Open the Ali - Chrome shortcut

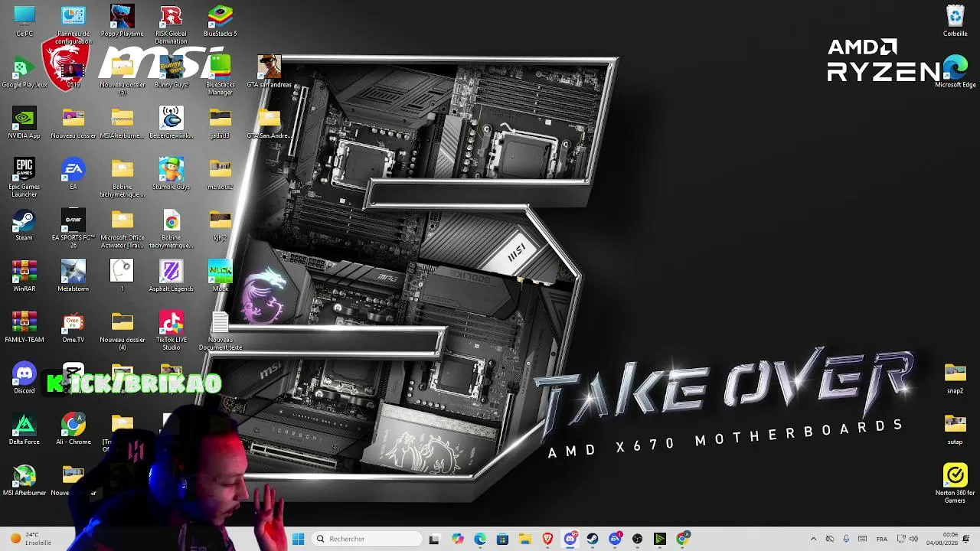click(73, 429)
